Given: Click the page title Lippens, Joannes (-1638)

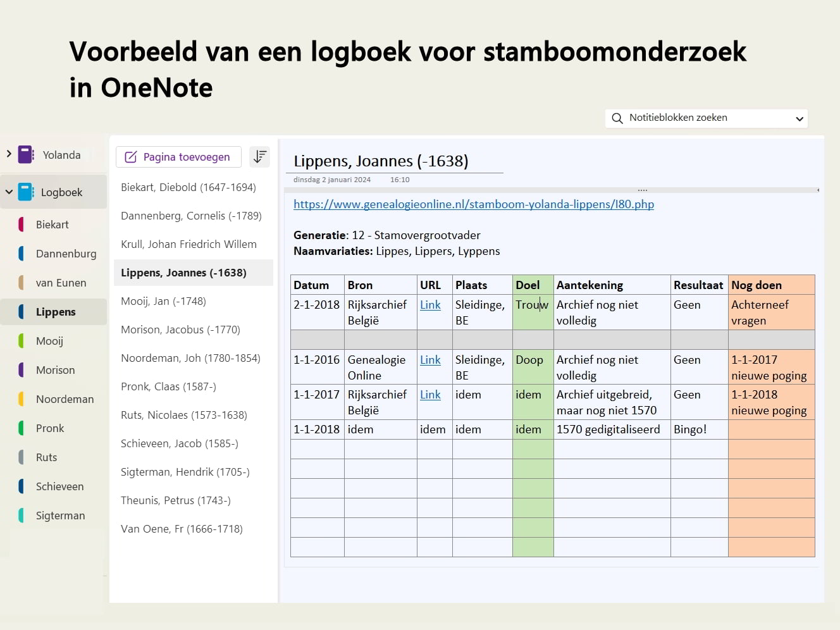Looking at the screenshot, I should tap(381, 161).
